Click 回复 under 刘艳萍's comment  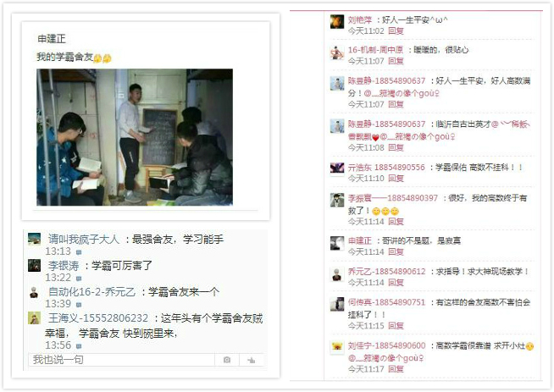396,31
